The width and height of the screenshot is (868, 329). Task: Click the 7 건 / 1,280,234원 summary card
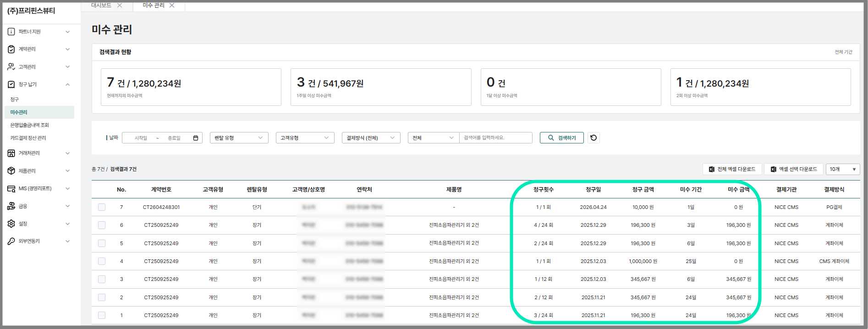(191, 87)
